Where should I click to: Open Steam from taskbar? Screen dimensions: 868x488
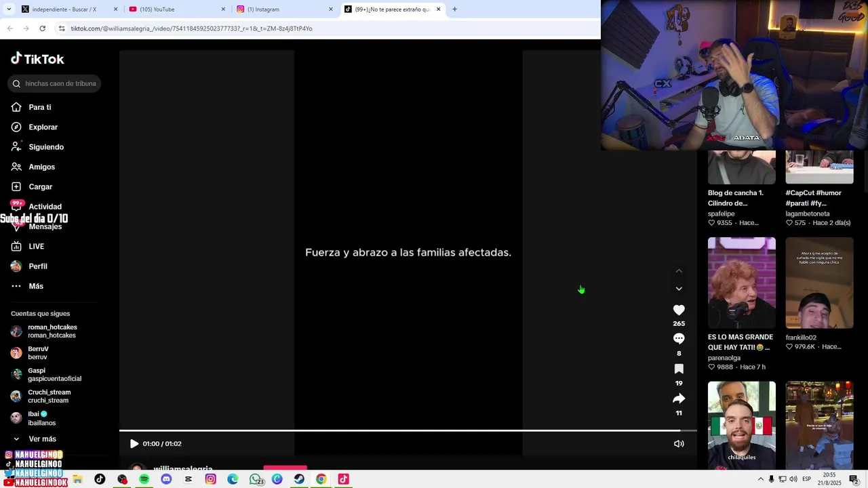coord(299,479)
